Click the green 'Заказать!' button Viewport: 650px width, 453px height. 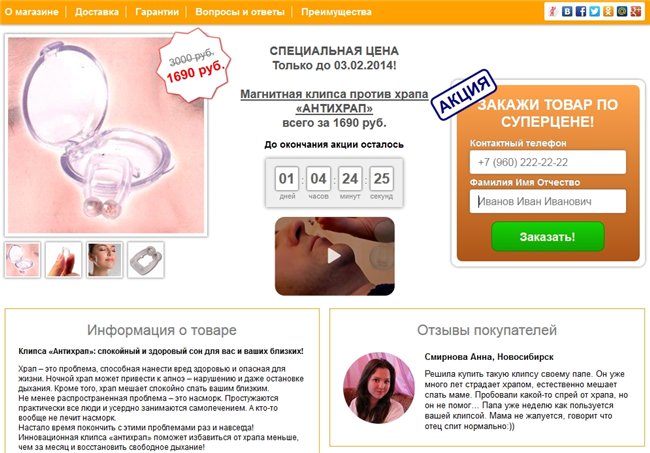pos(548,237)
